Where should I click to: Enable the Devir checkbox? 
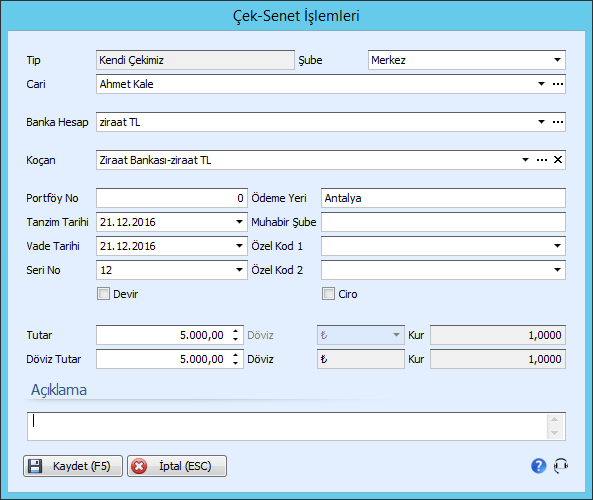(103, 294)
